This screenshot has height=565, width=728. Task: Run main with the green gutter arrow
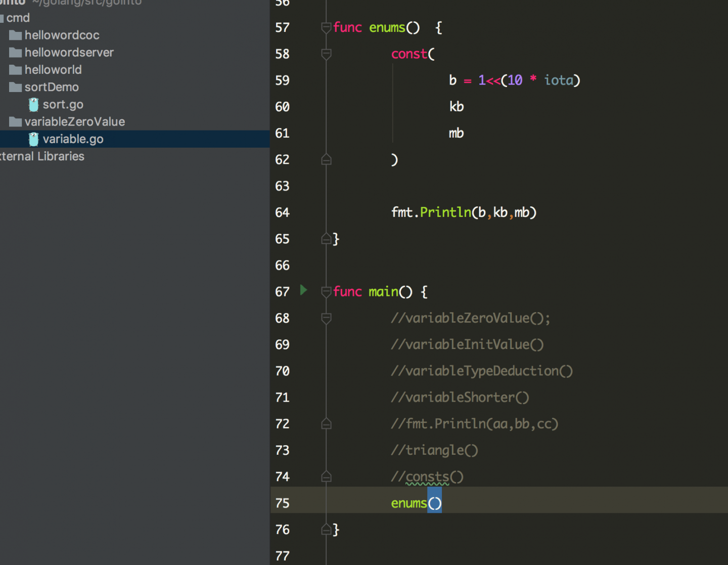click(x=303, y=290)
